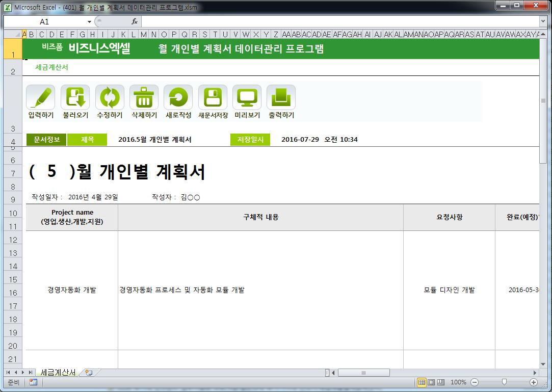
Task: Click the title 2016.5월 개인별 계획서
Action: tap(155, 140)
